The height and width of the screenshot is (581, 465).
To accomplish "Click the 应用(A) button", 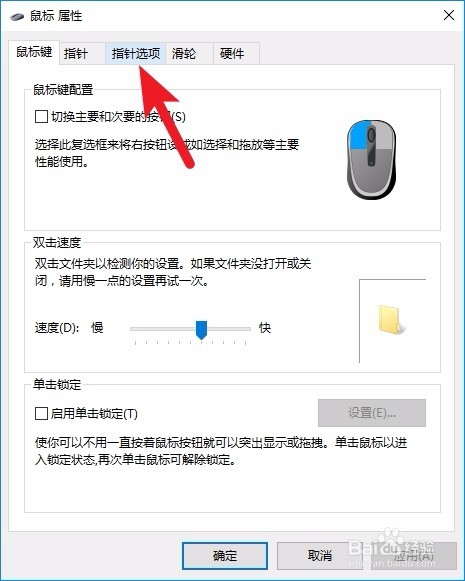I will pyautogui.click(x=414, y=556).
